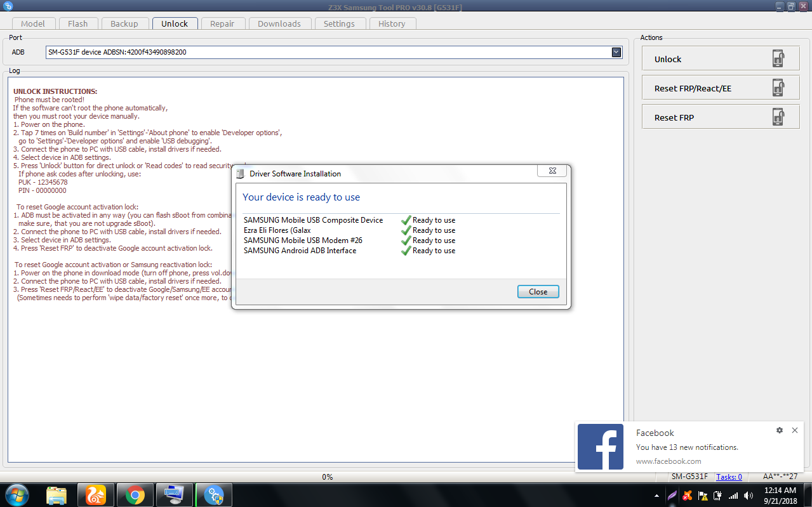812x507 pixels.
Task: Go to the Backup tab
Action: [x=124, y=23]
